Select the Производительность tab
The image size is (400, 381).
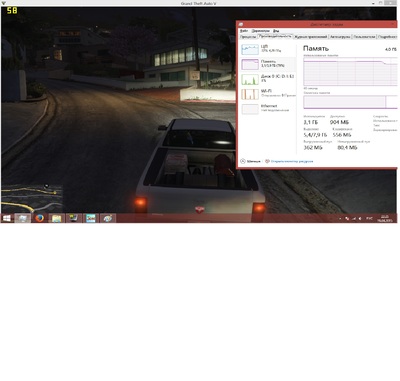pos(275,36)
